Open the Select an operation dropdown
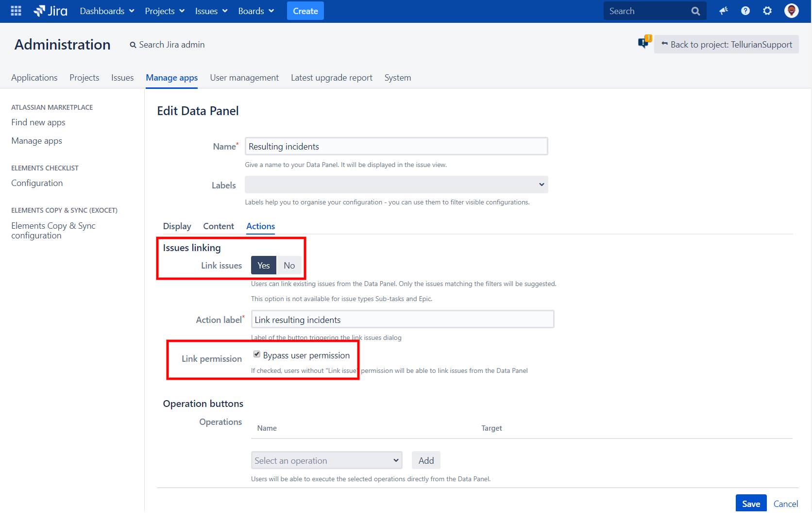The width and height of the screenshot is (812, 522). coord(326,460)
